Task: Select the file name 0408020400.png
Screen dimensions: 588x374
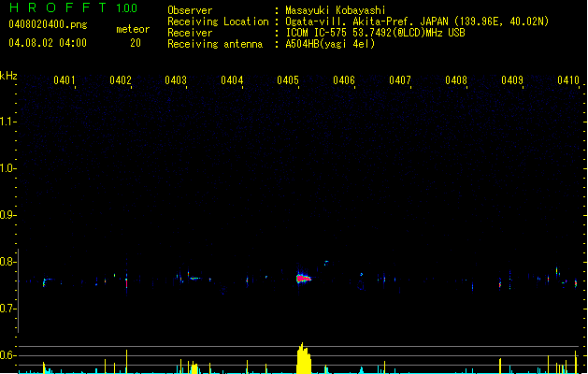Action: pyautogui.click(x=48, y=24)
